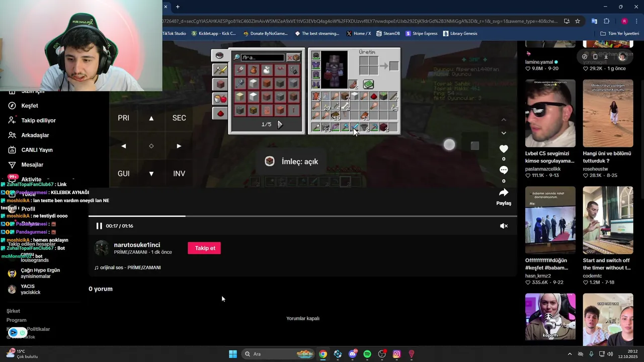
Task: Go to the next video with the down chevron
Action: click(504, 133)
